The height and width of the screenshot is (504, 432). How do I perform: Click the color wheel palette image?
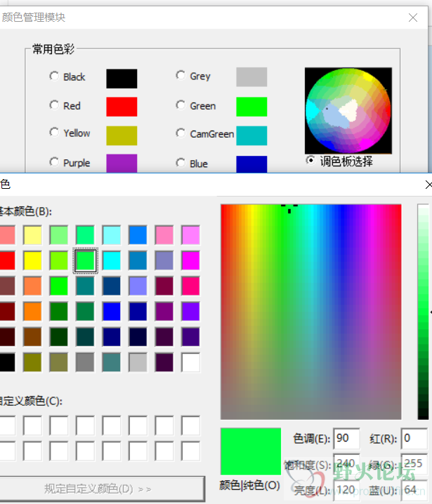tap(348, 111)
